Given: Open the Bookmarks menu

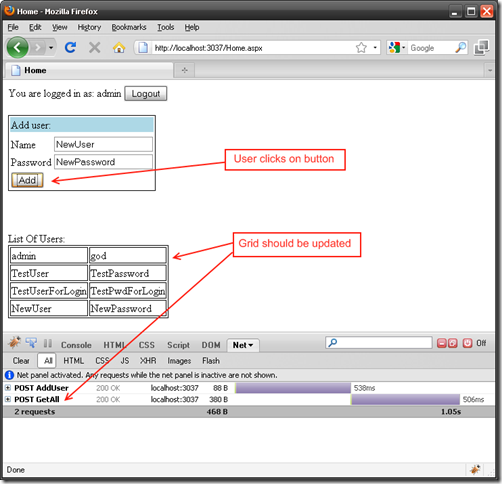Looking at the screenshot, I should point(129,27).
